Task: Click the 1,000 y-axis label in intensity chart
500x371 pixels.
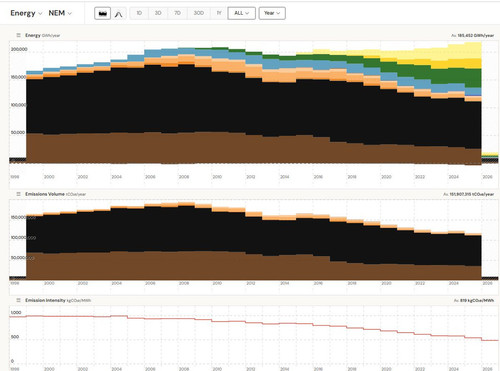Action: coord(16,312)
